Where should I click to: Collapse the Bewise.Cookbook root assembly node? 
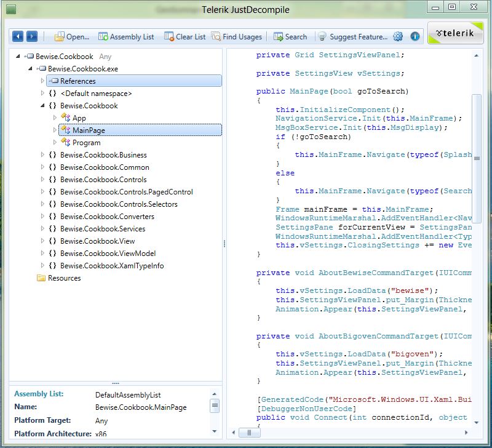(18, 56)
